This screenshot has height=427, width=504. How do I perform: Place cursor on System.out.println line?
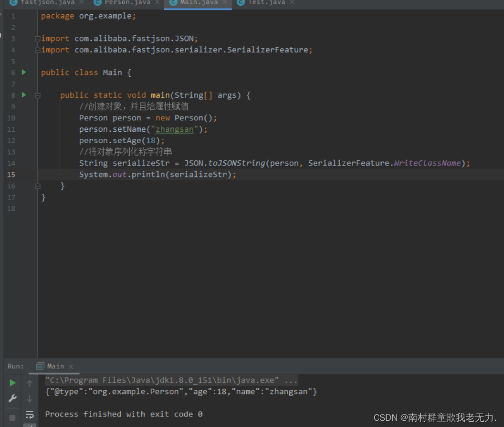click(x=157, y=175)
